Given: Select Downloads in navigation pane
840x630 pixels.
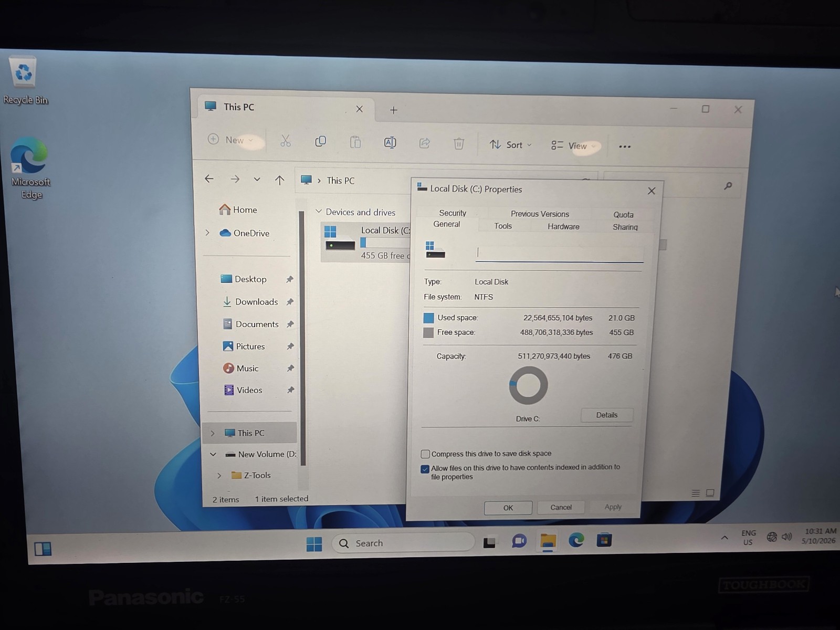Looking at the screenshot, I should [x=250, y=302].
